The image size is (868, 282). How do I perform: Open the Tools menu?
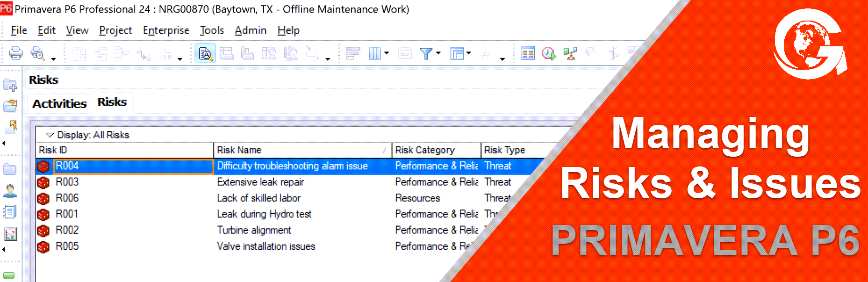212,30
